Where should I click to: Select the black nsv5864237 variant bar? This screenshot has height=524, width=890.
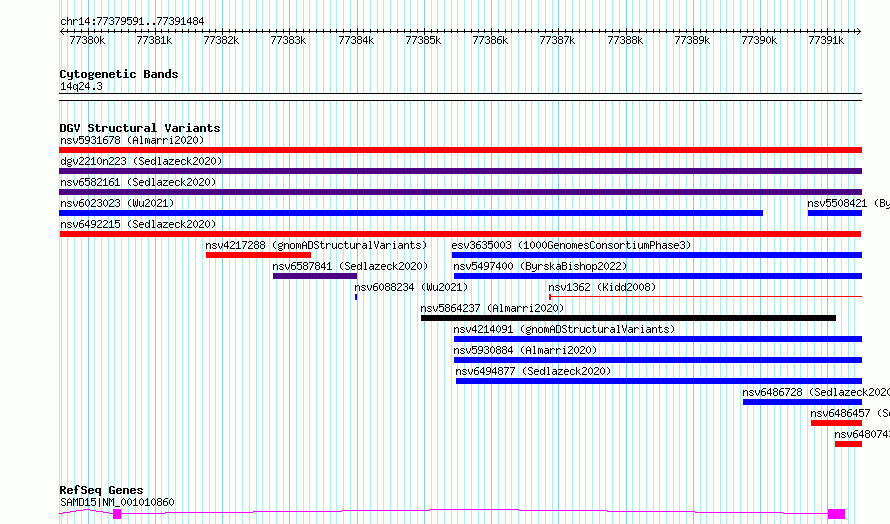tap(628, 318)
